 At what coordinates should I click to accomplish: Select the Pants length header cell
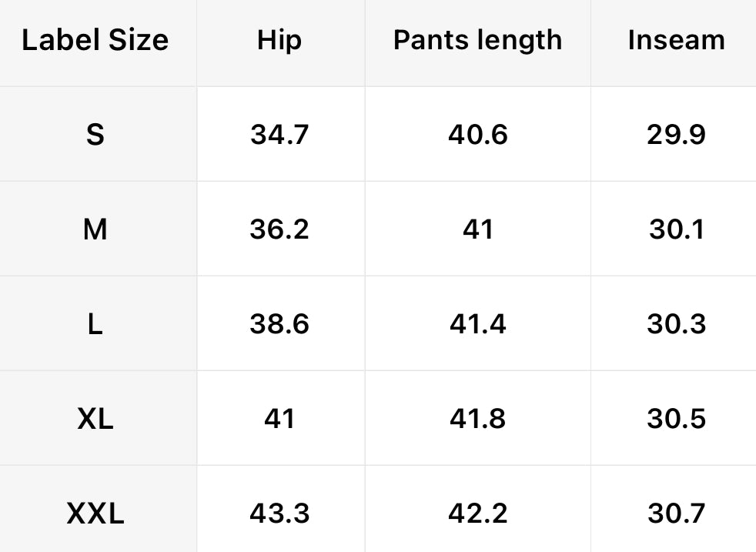click(x=477, y=40)
